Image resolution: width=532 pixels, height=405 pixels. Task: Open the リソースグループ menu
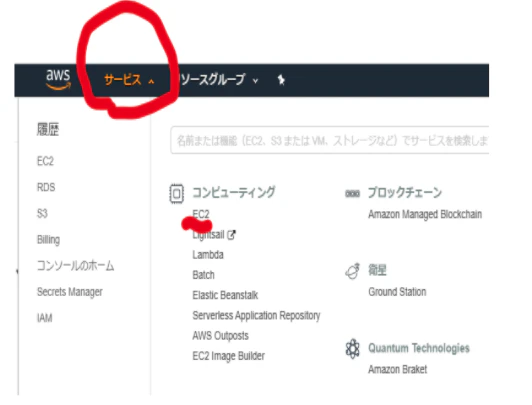click(x=213, y=80)
